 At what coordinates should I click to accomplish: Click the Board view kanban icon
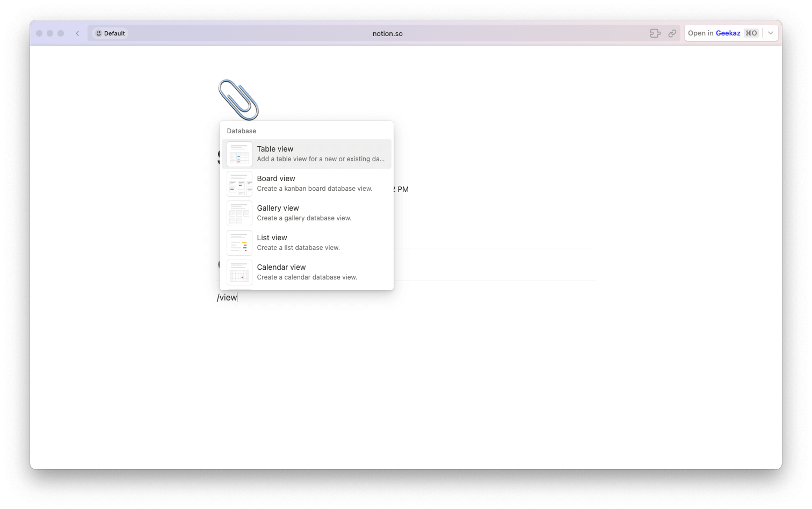pyautogui.click(x=240, y=184)
